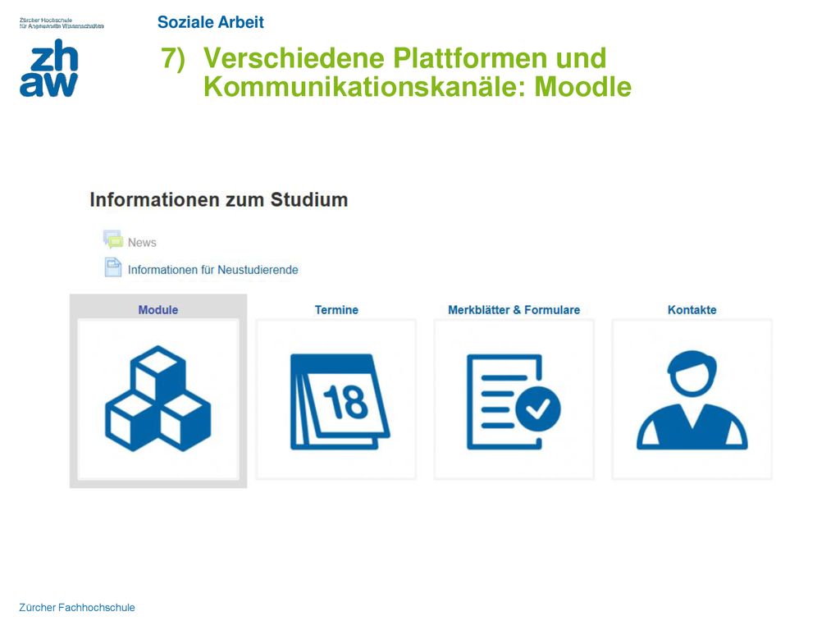Click the News forum speech-bubble icon
This screenshot has height=630, width=840.
[x=113, y=240]
